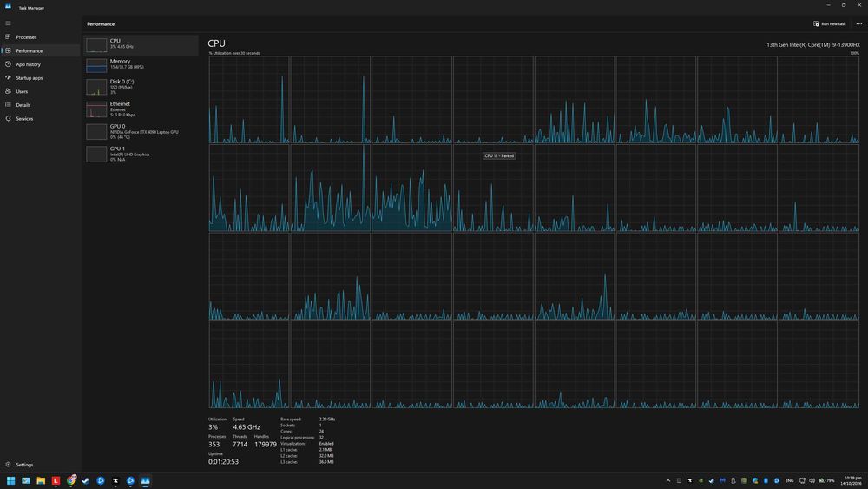Click graph showing 'CPU 11 - Parked' tooltip

(x=493, y=188)
